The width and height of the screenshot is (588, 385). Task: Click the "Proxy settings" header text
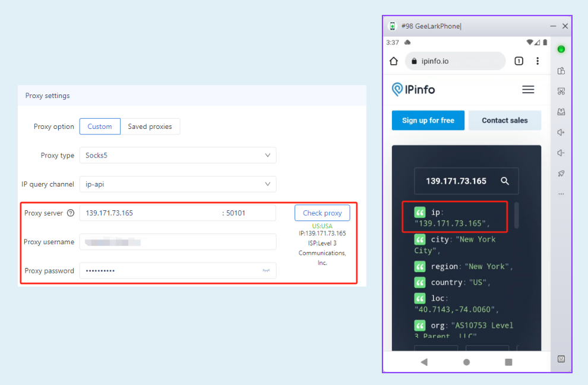48,96
